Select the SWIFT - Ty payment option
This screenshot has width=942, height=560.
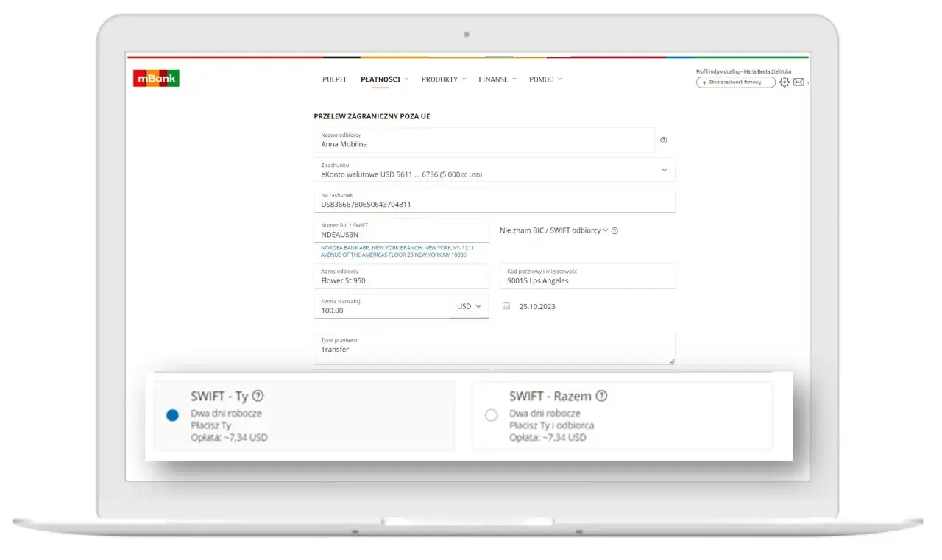click(x=172, y=414)
